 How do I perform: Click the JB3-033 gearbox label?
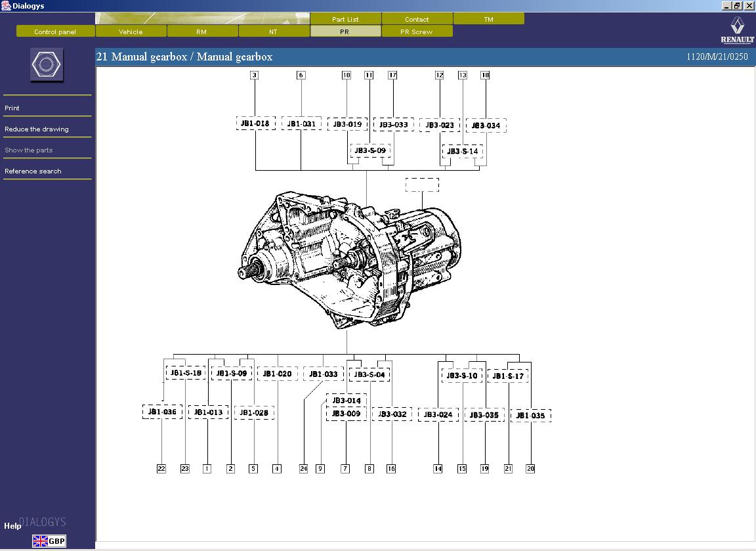click(x=394, y=125)
